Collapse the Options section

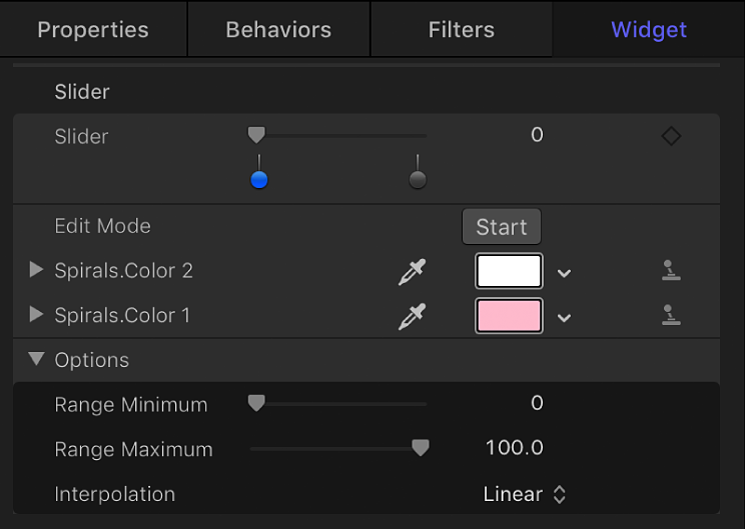click(x=37, y=360)
